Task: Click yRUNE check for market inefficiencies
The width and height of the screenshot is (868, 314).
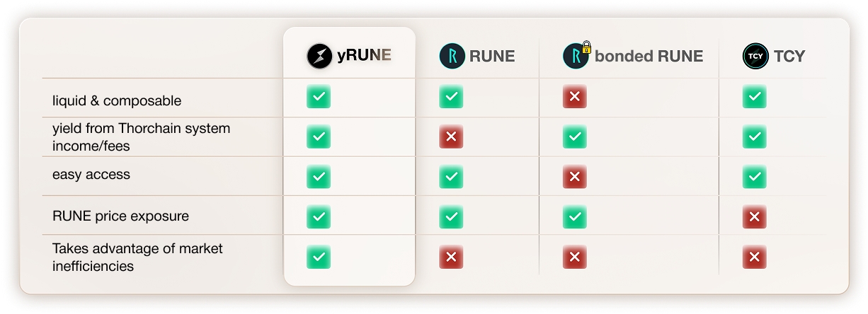Action: tap(319, 257)
